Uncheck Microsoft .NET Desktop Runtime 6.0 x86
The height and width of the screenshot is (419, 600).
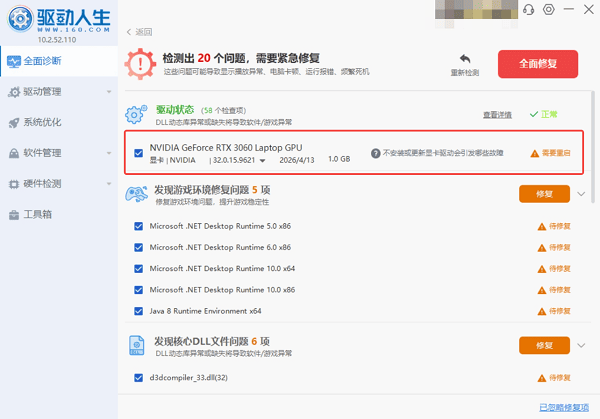(x=139, y=248)
